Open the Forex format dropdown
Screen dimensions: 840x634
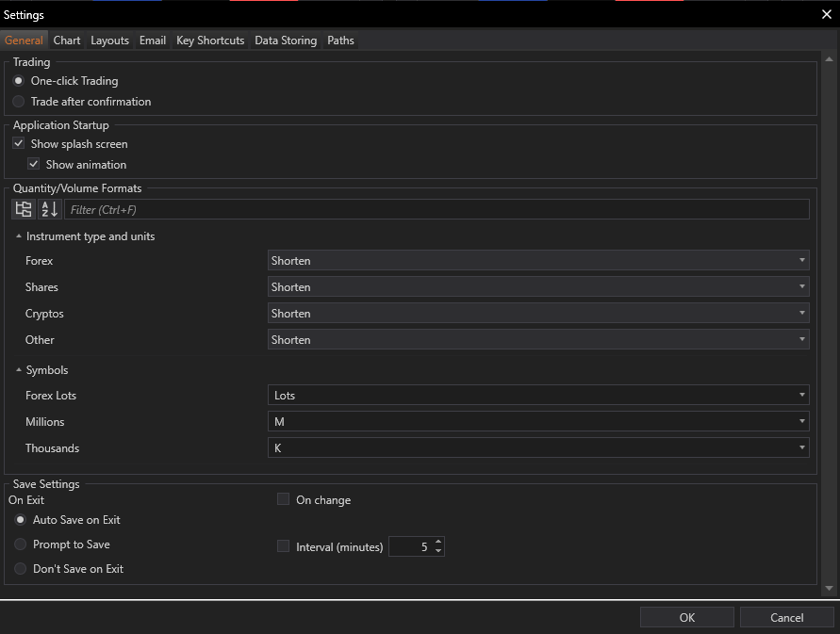[x=538, y=261]
